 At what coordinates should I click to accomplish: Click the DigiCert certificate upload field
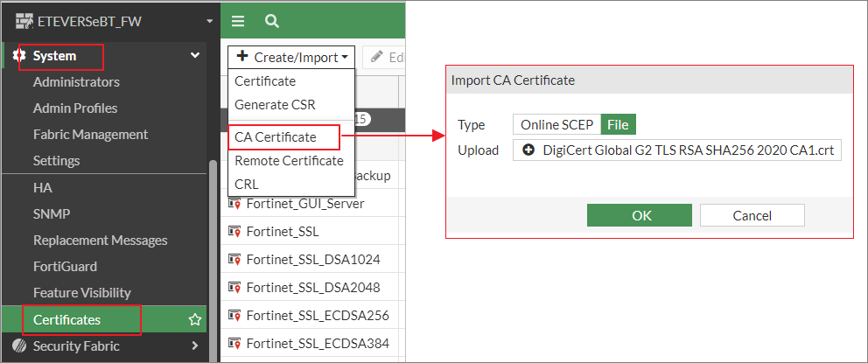click(677, 150)
